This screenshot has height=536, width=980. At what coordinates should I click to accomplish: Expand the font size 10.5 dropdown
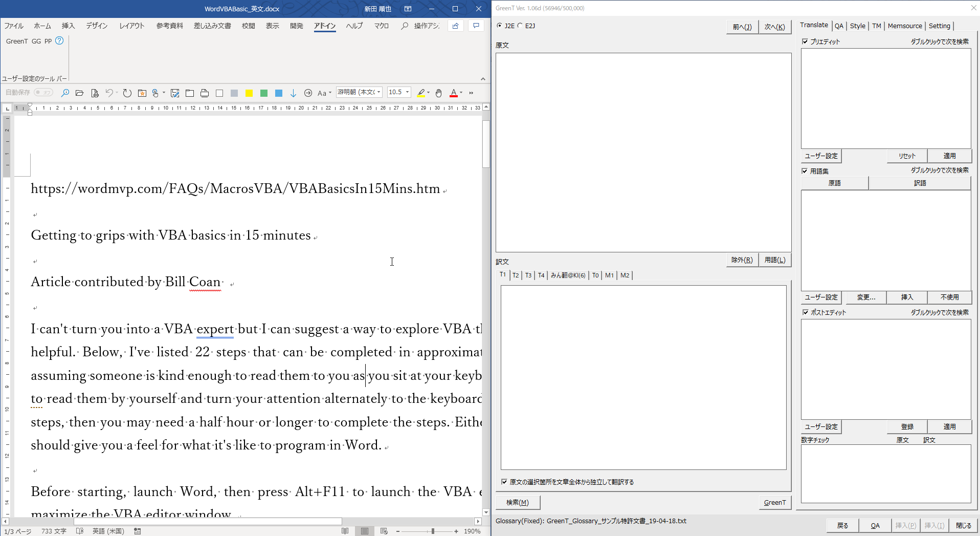pyautogui.click(x=408, y=92)
